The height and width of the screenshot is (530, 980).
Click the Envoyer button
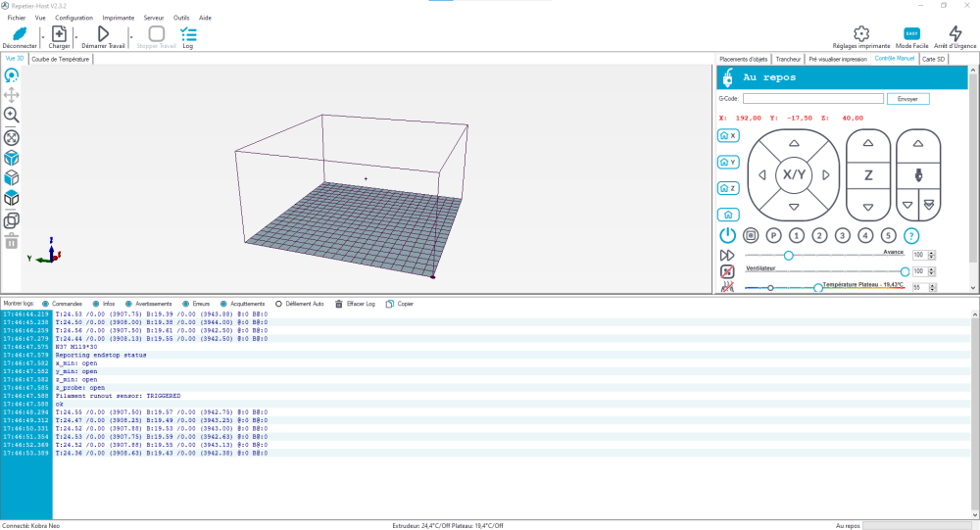[x=907, y=99]
